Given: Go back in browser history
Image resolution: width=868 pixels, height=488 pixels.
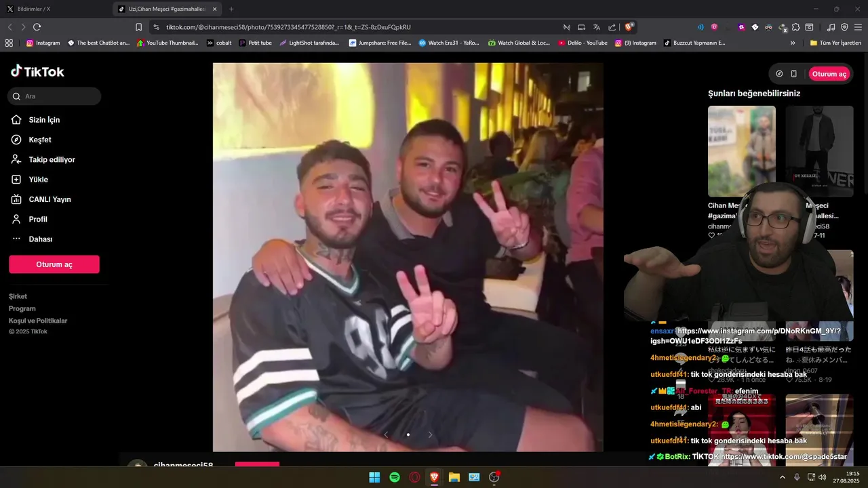Looking at the screenshot, I should tap(9, 27).
